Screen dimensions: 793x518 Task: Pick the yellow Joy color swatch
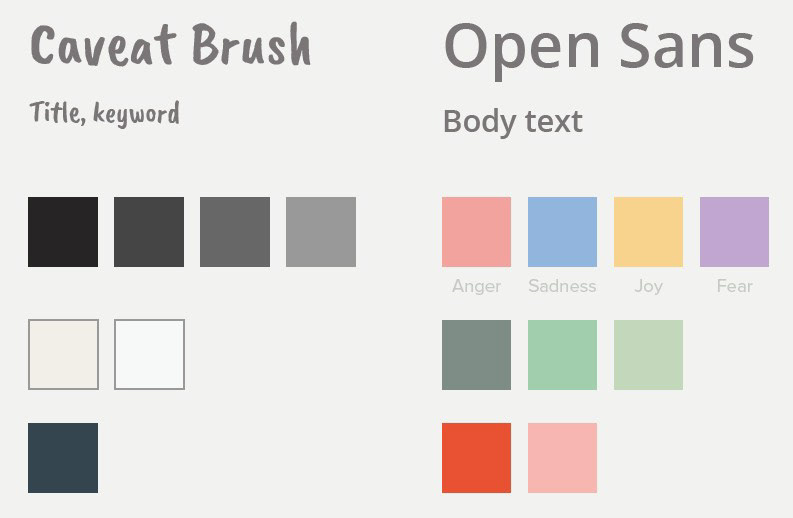[x=648, y=232]
